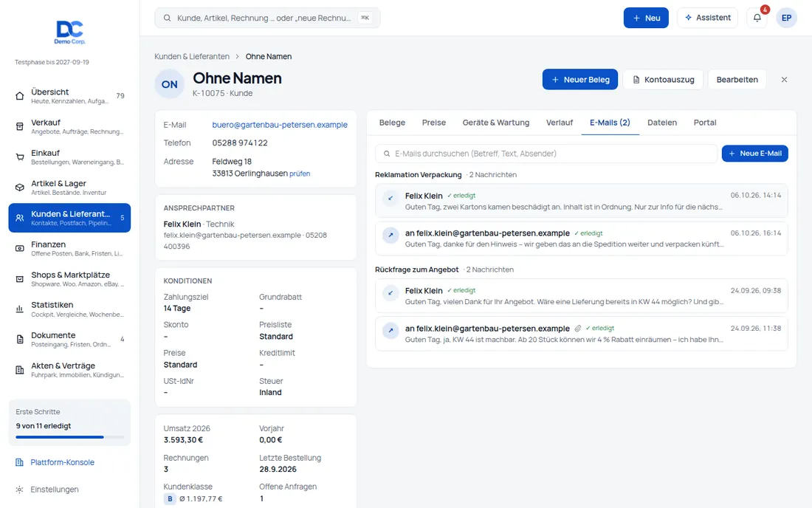Close the Ohne Namen customer view

[x=784, y=80]
